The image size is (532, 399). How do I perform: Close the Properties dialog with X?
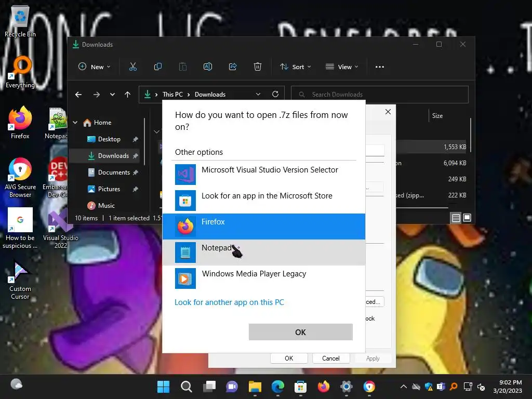tap(388, 112)
